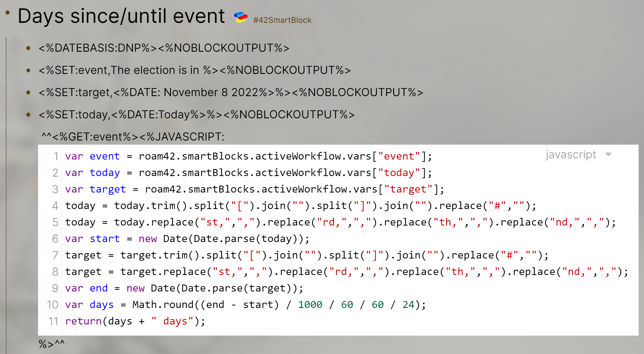Select the GET:event JAVASCRIPT block text
Screen dimensions: 644x354
point(133,136)
